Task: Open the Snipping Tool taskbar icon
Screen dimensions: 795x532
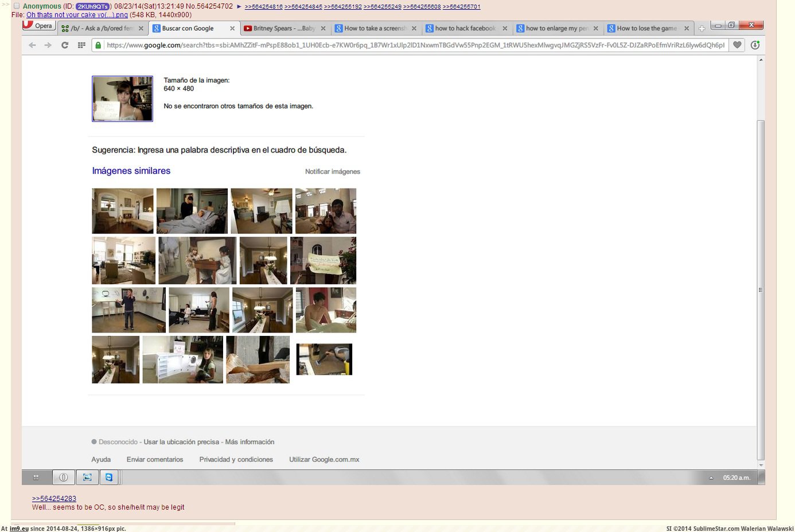Action: pyautogui.click(x=87, y=477)
